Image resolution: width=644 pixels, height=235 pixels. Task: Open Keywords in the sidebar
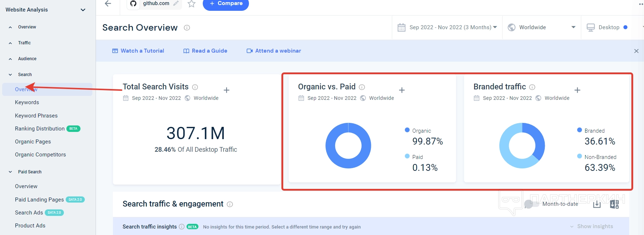pyautogui.click(x=27, y=102)
